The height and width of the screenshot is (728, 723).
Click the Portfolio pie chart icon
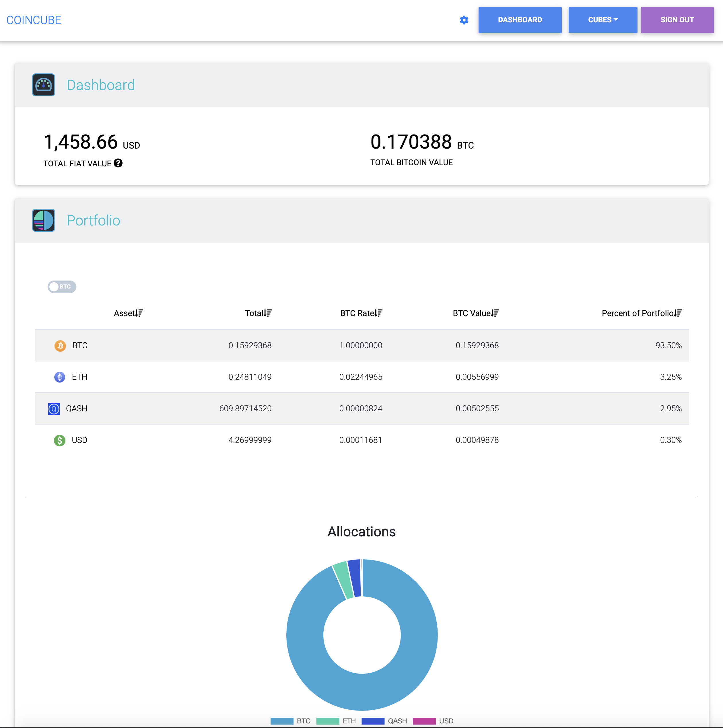[43, 220]
